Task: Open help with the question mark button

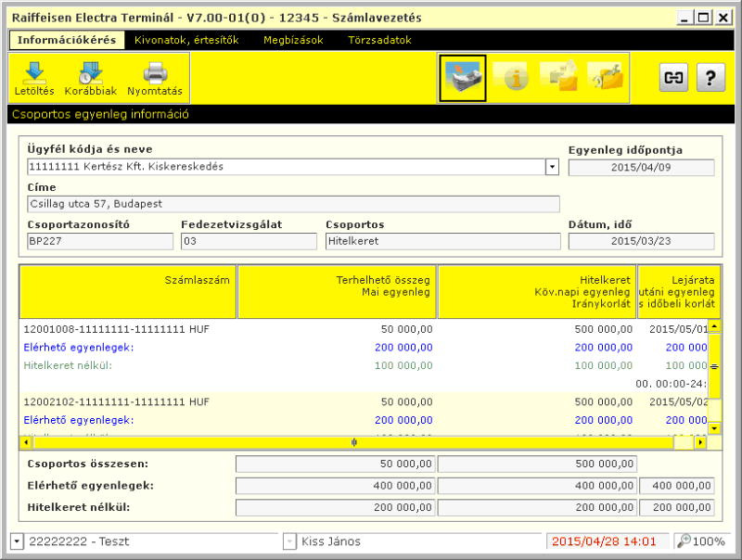Action: click(710, 78)
